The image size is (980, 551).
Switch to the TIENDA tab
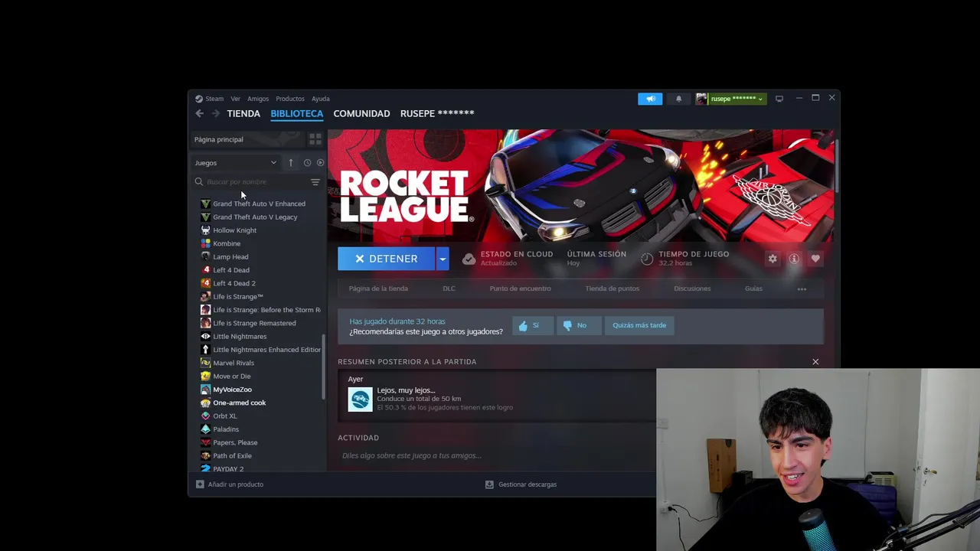click(x=243, y=113)
